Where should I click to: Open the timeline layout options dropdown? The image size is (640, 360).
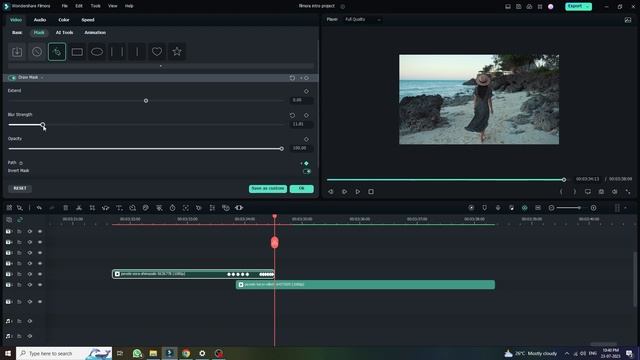[625, 208]
